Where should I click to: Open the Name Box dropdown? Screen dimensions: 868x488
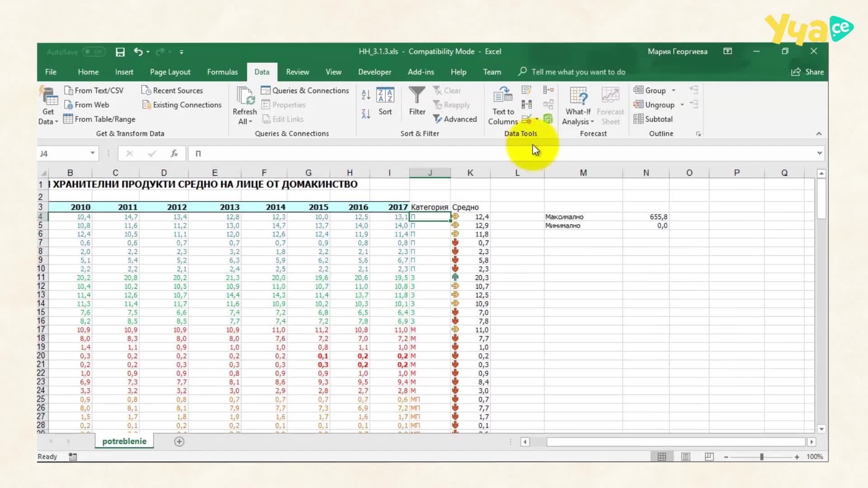click(x=92, y=153)
